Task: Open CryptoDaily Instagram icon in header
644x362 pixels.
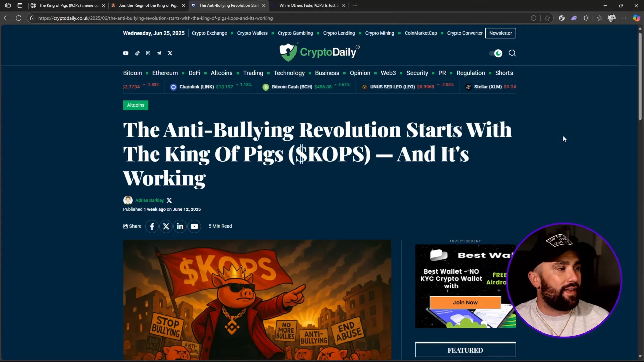Action: point(148,53)
